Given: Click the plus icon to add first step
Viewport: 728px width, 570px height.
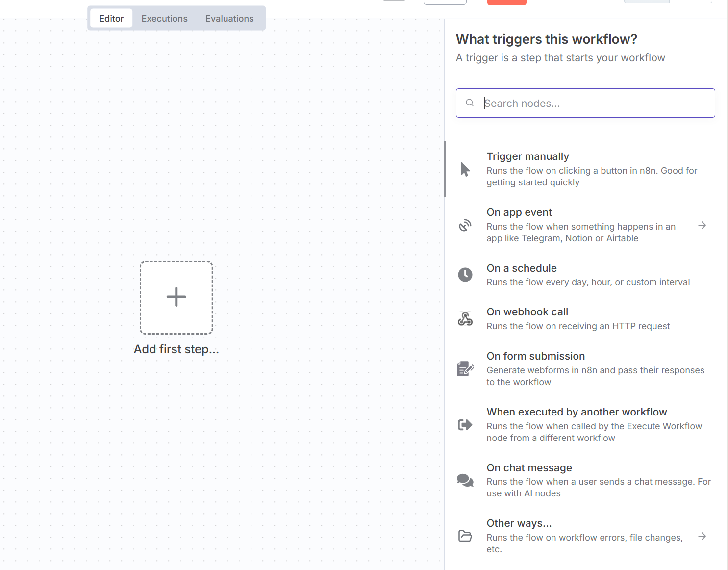Looking at the screenshot, I should click(176, 297).
